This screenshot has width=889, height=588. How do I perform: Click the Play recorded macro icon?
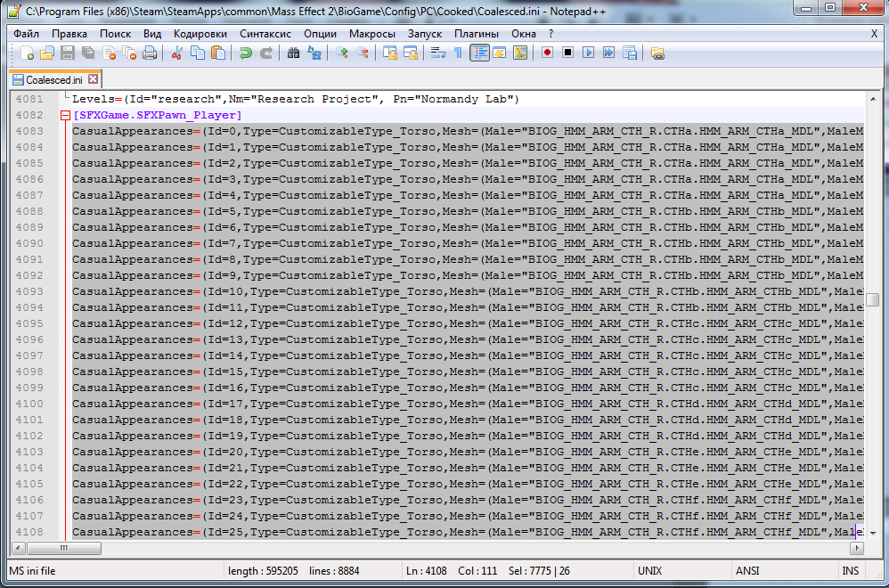coord(589,53)
